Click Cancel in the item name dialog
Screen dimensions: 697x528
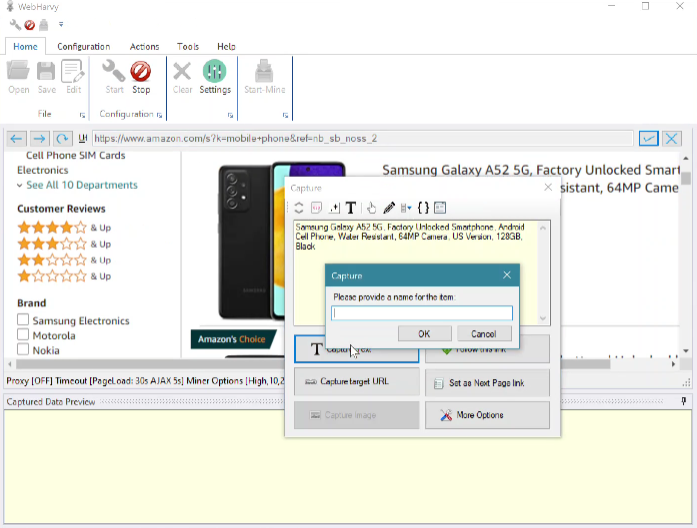483,334
